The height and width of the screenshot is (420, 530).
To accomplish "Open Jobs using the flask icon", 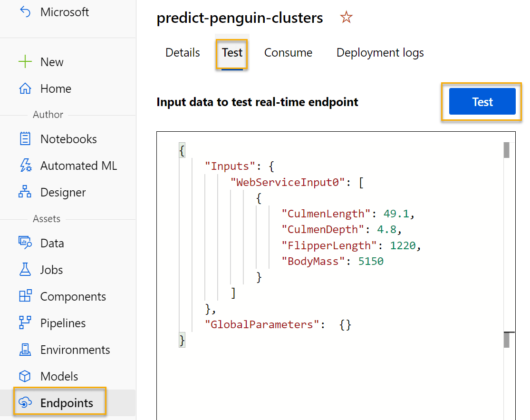I will tap(25, 270).
